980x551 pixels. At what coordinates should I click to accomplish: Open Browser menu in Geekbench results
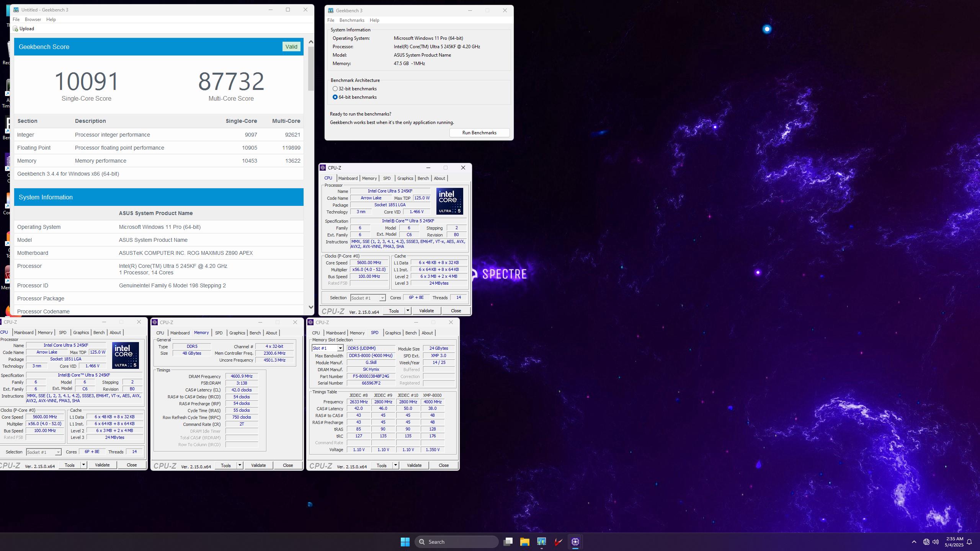(33, 20)
